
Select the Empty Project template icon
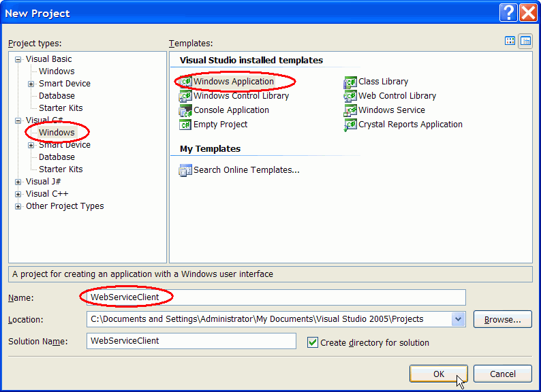tap(185, 125)
